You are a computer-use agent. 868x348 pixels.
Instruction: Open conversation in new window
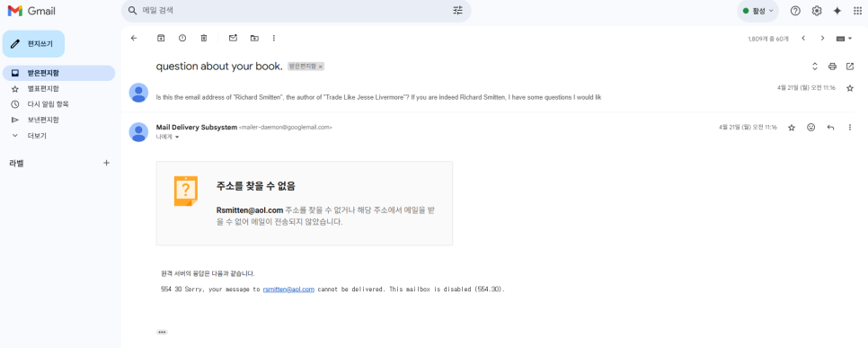click(x=850, y=67)
